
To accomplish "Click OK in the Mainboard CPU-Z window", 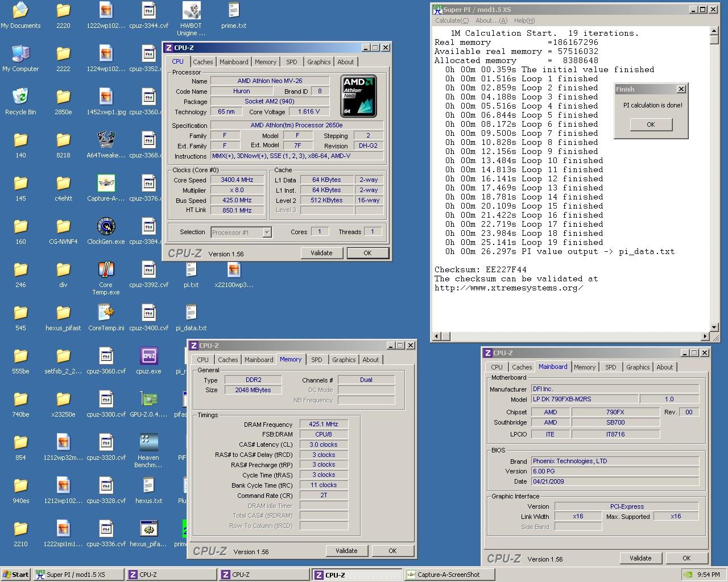I will coord(686,558).
